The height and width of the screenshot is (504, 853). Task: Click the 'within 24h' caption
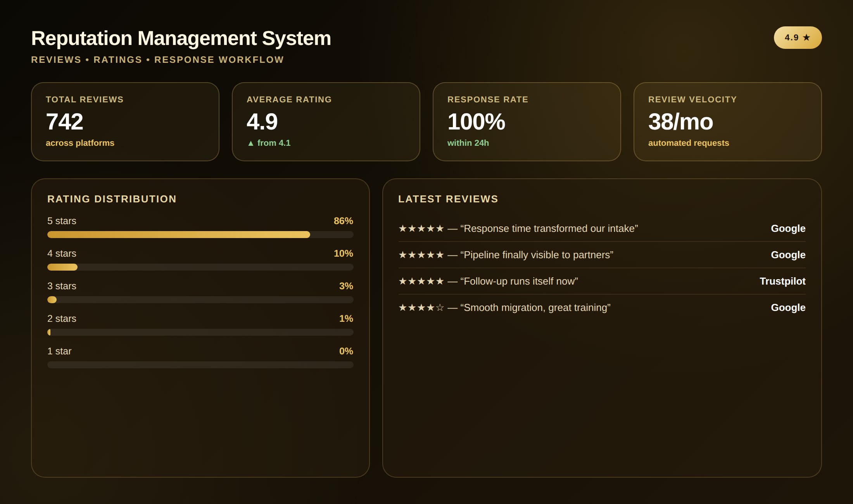coord(468,143)
